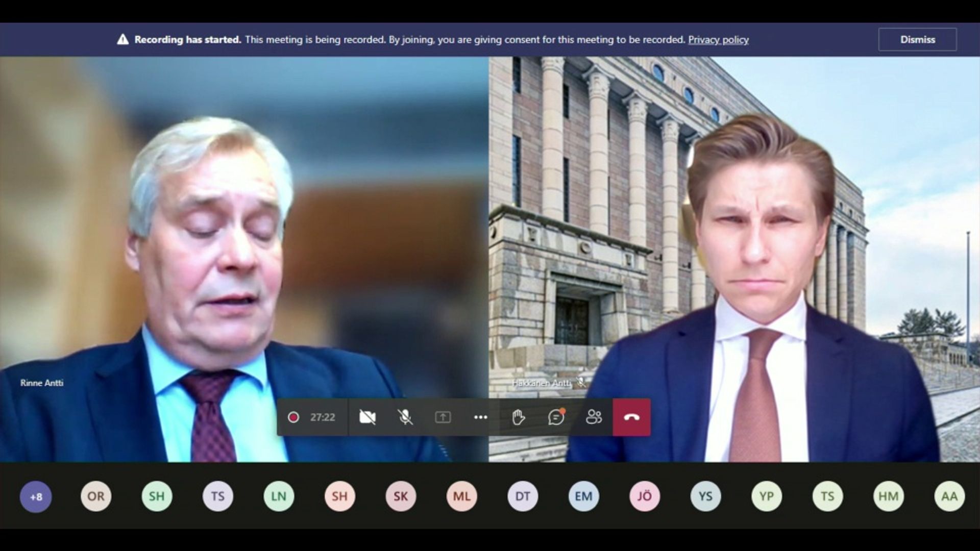Open the meeting chat conversation
980x551 pixels.
coord(556,417)
